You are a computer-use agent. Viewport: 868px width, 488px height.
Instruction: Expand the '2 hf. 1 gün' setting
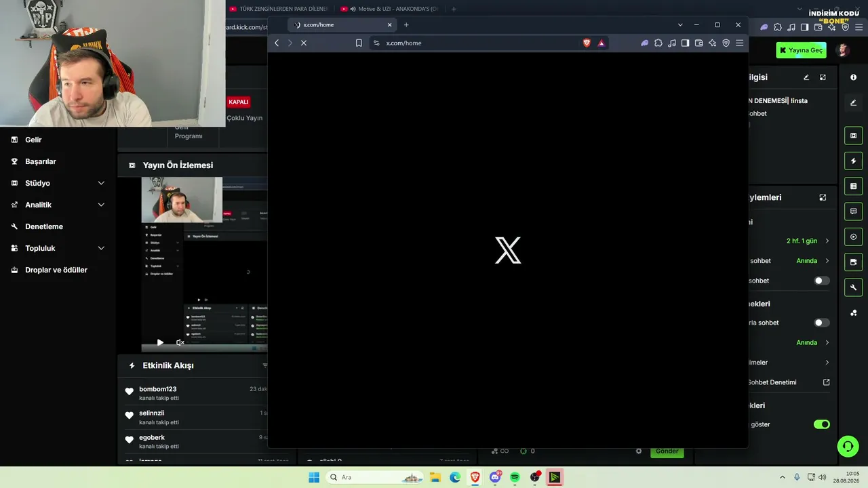click(x=827, y=241)
